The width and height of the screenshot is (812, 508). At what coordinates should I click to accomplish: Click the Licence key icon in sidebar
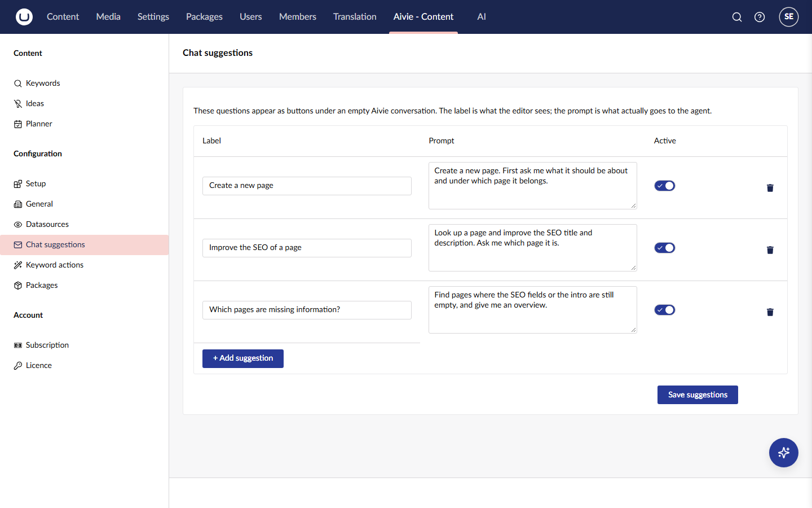coord(18,366)
